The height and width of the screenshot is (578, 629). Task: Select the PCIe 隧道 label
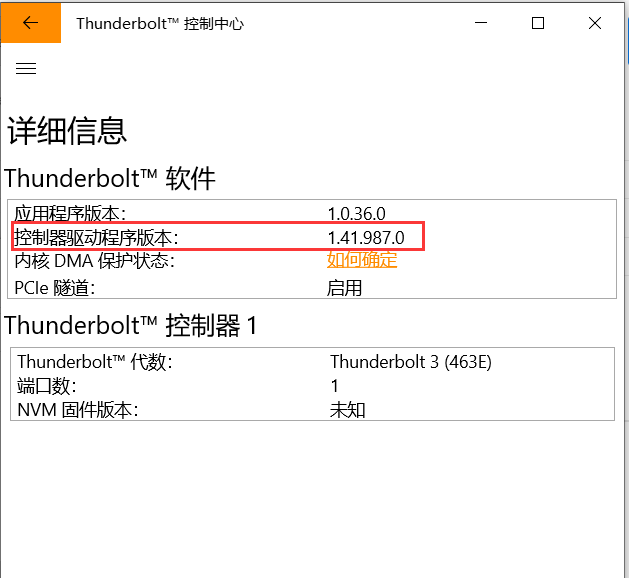(x=55, y=288)
